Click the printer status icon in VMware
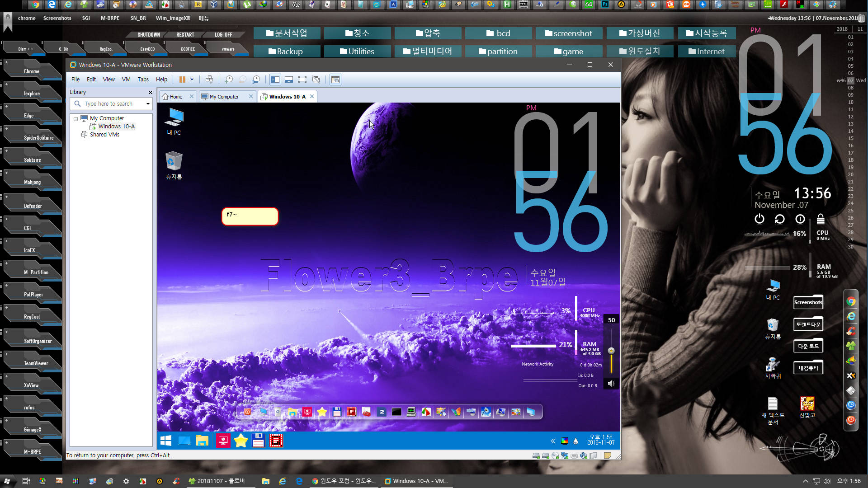The image size is (868, 488). pyautogui.click(x=574, y=455)
